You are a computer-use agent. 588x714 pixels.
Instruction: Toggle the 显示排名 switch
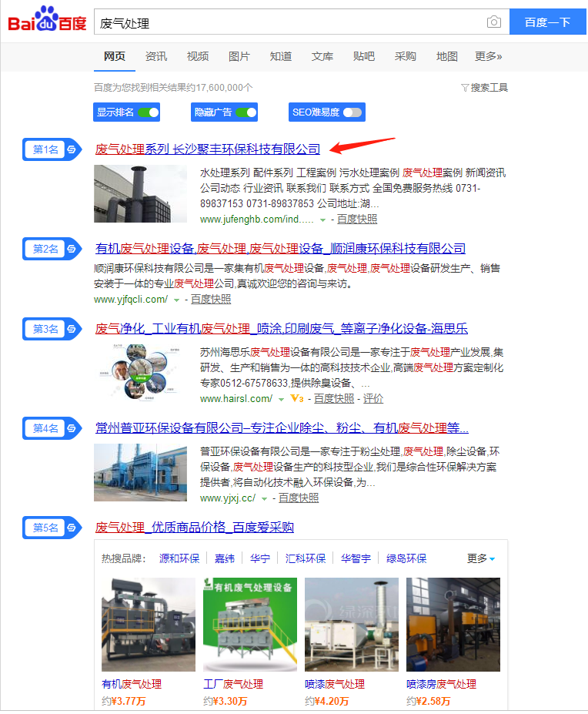point(149,112)
